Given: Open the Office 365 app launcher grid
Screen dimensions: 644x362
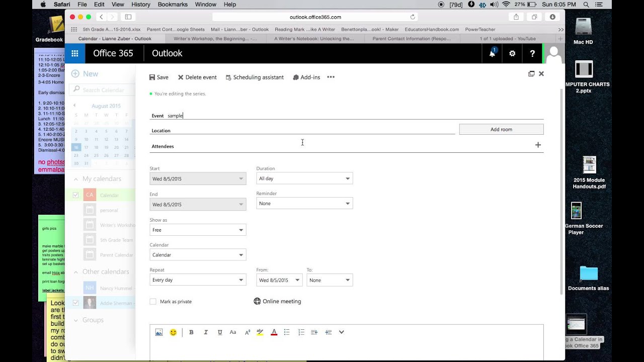Looking at the screenshot, I should (x=75, y=53).
